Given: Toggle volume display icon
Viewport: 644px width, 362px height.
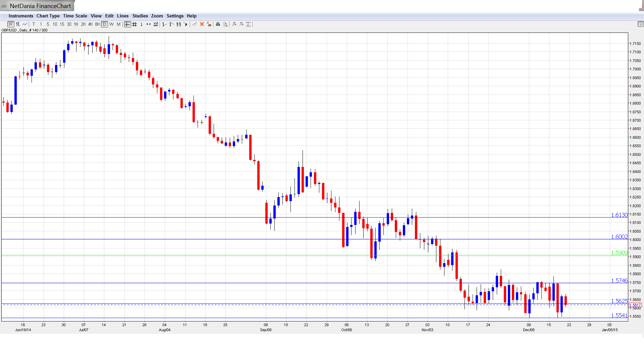Looking at the screenshot, I should point(156,24).
